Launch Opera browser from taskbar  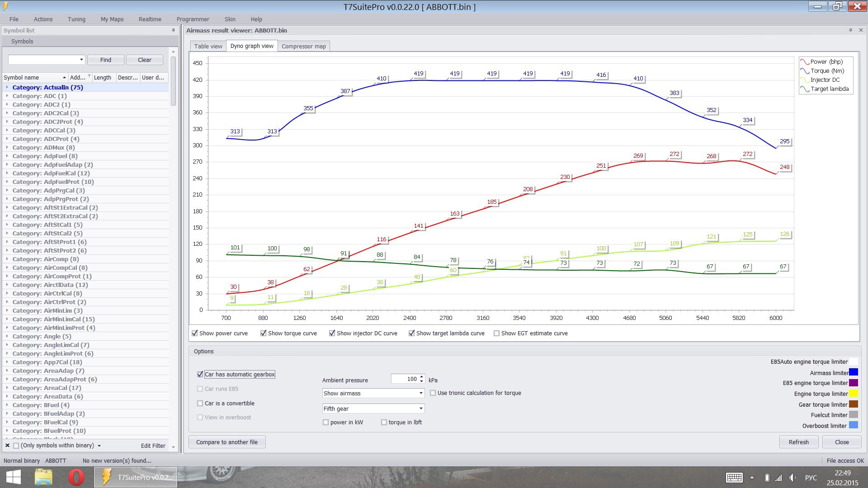coord(76,477)
